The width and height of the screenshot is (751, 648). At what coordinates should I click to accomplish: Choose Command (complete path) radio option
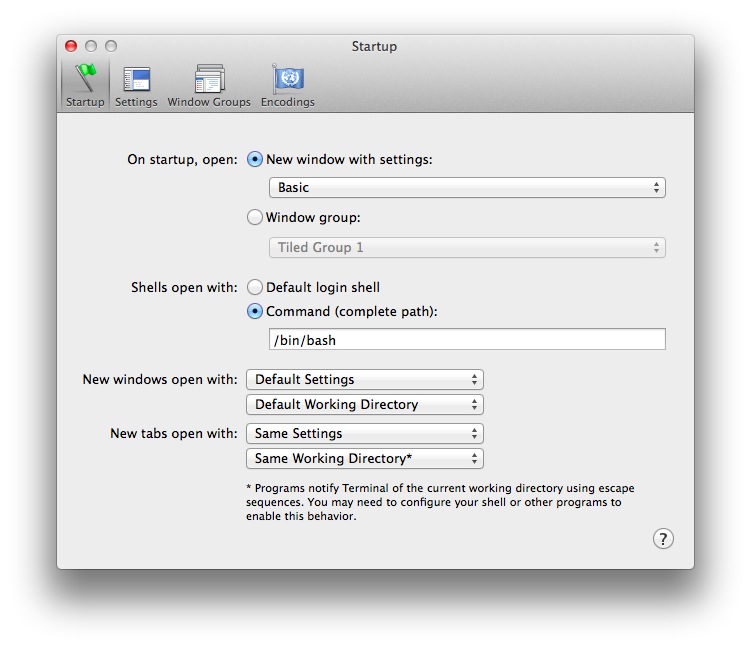pyautogui.click(x=255, y=311)
